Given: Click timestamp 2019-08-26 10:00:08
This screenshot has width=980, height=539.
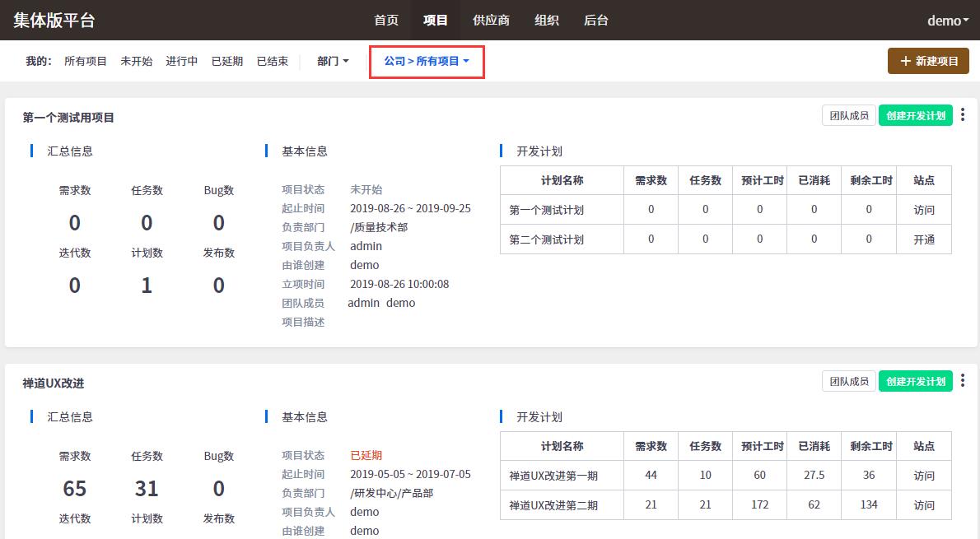Looking at the screenshot, I should pos(399,284).
